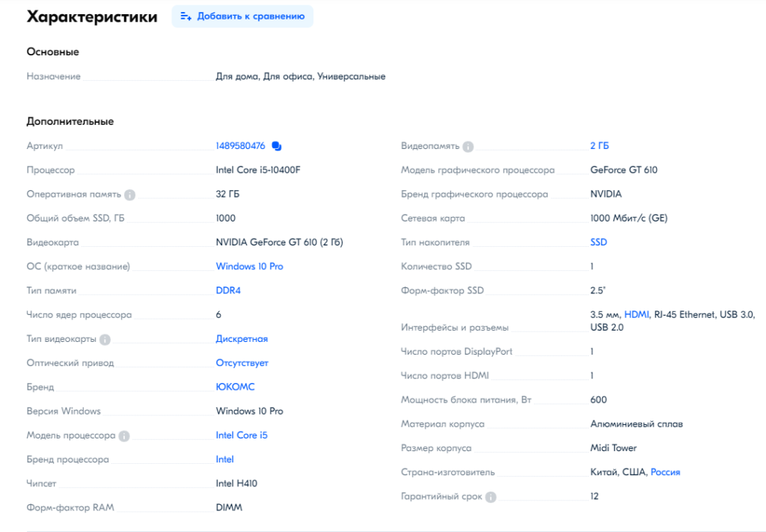Select the 600 power supply wattage value
Screen dimensions: 766x532
coord(598,400)
